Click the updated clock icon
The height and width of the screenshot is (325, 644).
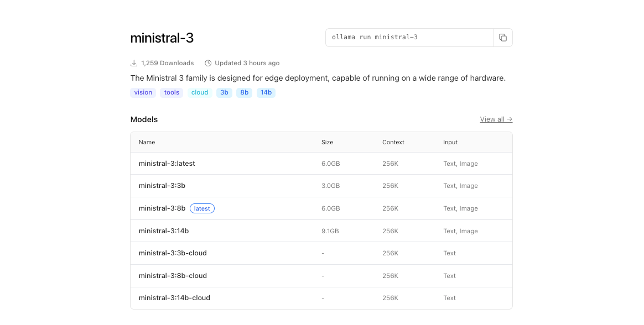pyautogui.click(x=208, y=63)
